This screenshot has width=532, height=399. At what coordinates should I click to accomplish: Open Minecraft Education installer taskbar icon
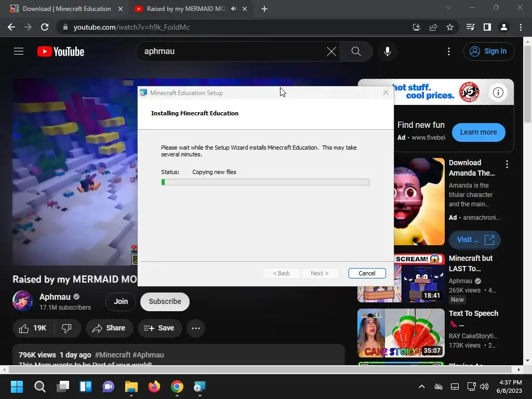coord(199,387)
